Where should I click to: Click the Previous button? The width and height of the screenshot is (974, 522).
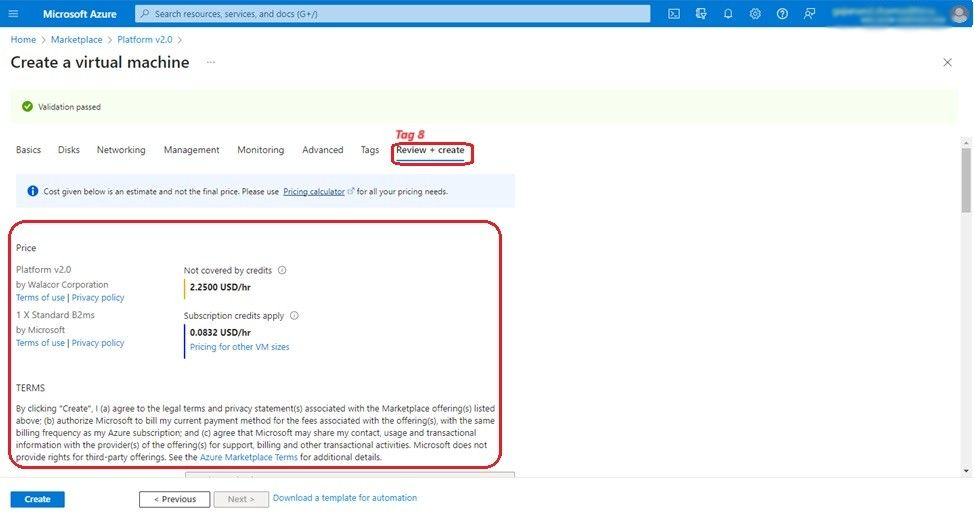click(x=175, y=499)
